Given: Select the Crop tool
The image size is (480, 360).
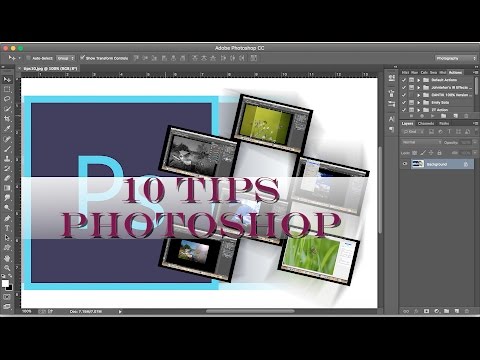Looking at the screenshot, I should [x=7, y=119].
